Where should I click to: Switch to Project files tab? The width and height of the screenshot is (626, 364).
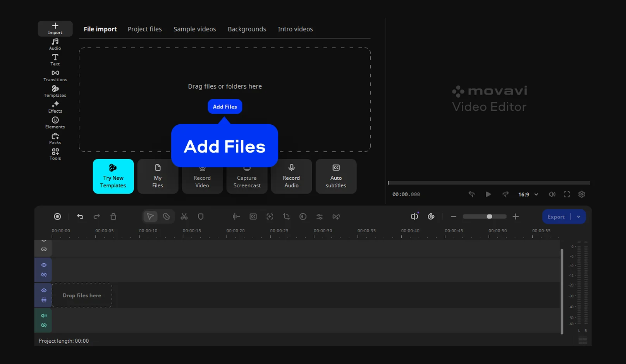145,29
